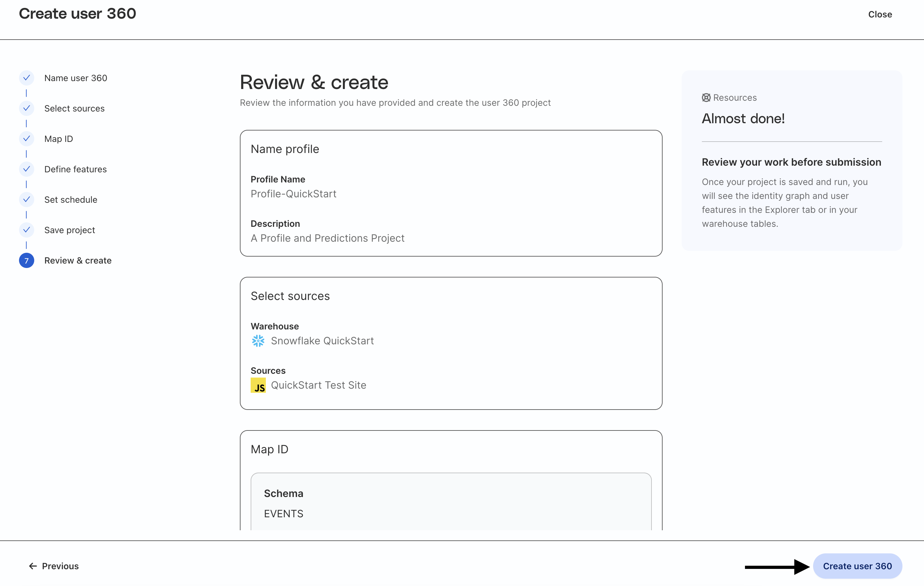This screenshot has height=586, width=924.
Task: Click the Resources lifebuoy icon
Action: [706, 98]
